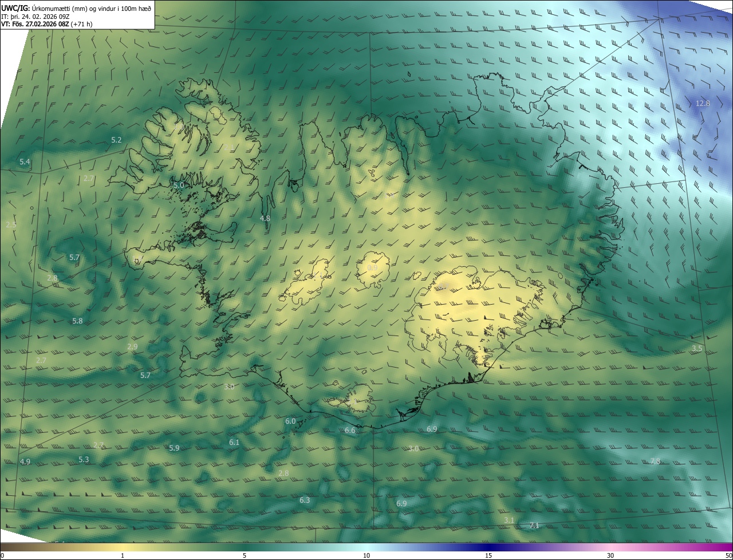733x560 pixels.
Task: Click the 5.4 value label on the map
Action: coord(25,162)
